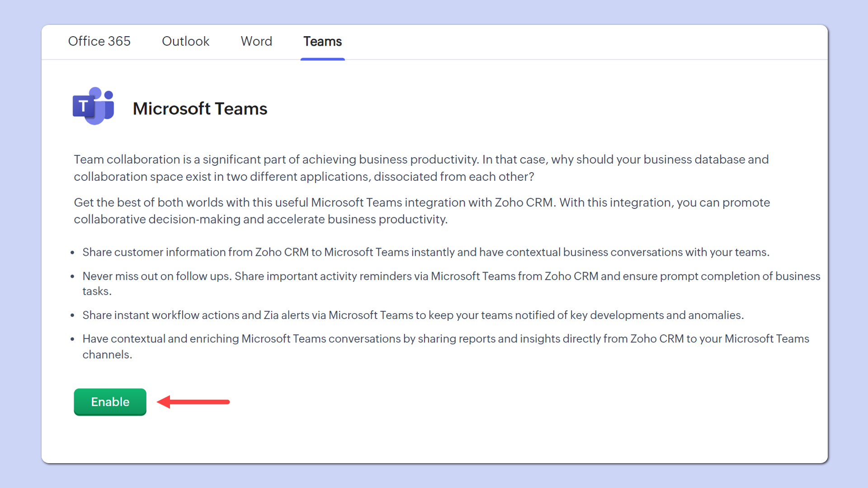Click the red arrow pointing at Enable
This screenshot has height=488, width=868.
coord(193,402)
